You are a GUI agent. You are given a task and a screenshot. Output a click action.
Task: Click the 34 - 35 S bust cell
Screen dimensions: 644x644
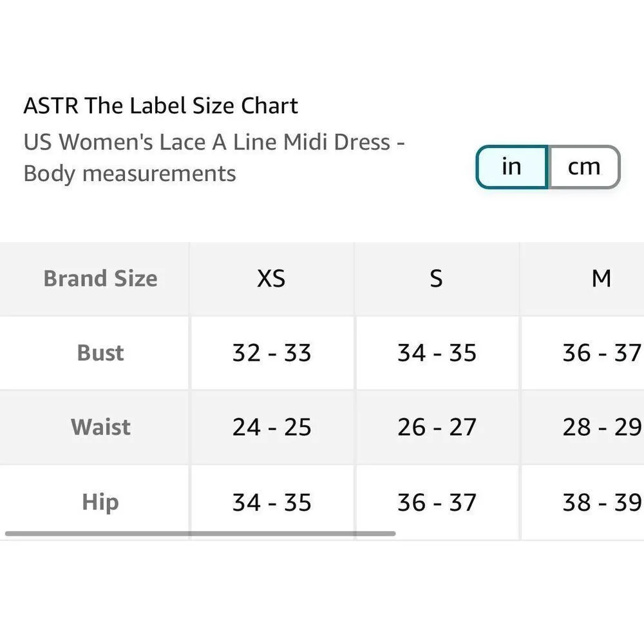pyautogui.click(x=437, y=353)
